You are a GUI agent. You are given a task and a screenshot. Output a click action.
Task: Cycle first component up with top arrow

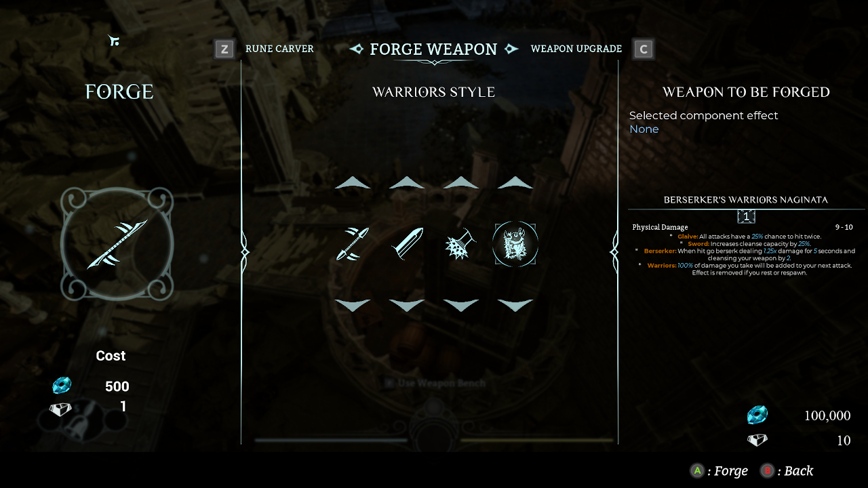tap(353, 182)
